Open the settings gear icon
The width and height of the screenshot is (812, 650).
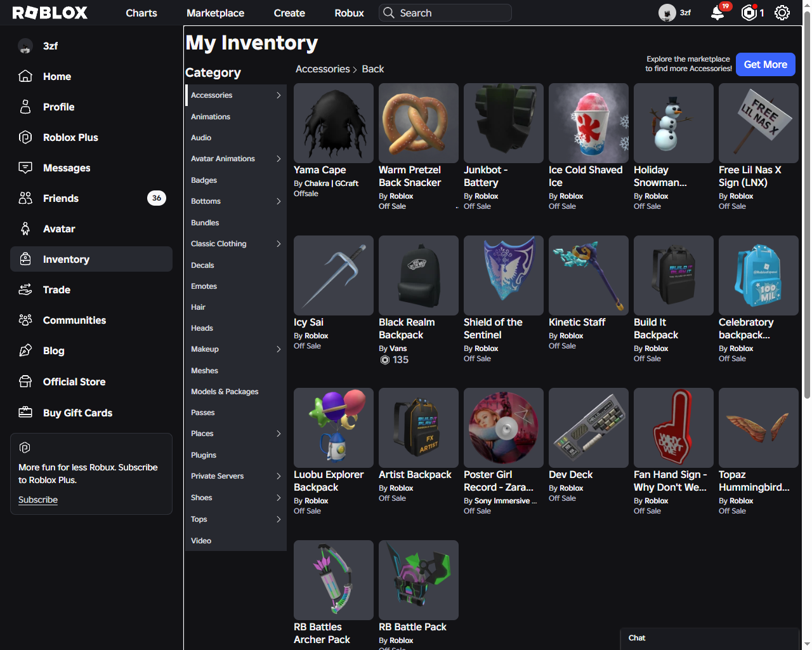782,13
